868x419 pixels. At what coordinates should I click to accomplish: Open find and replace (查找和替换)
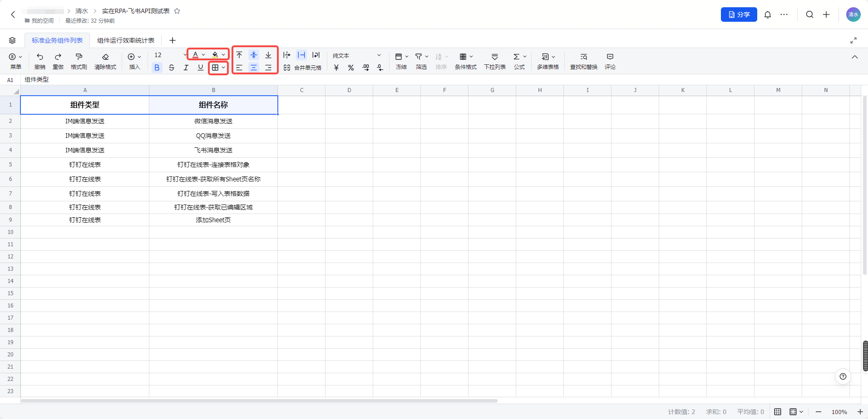(583, 57)
